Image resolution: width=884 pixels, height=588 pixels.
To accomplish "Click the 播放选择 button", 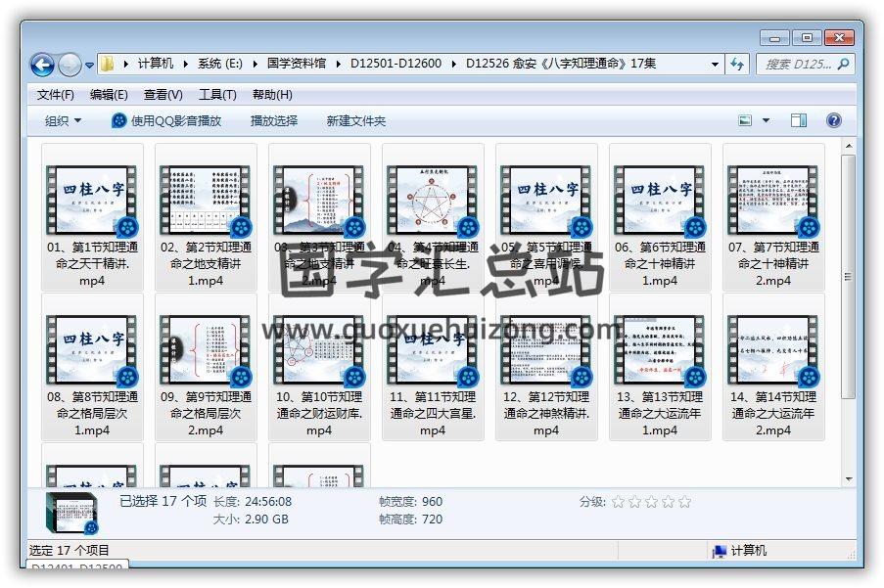I will click(x=273, y=120).
